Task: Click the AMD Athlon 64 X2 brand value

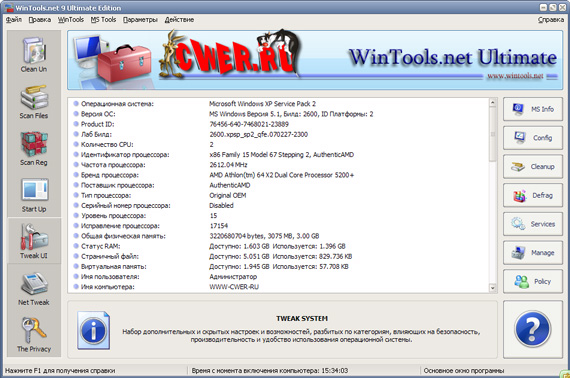Action: (281, 175)
